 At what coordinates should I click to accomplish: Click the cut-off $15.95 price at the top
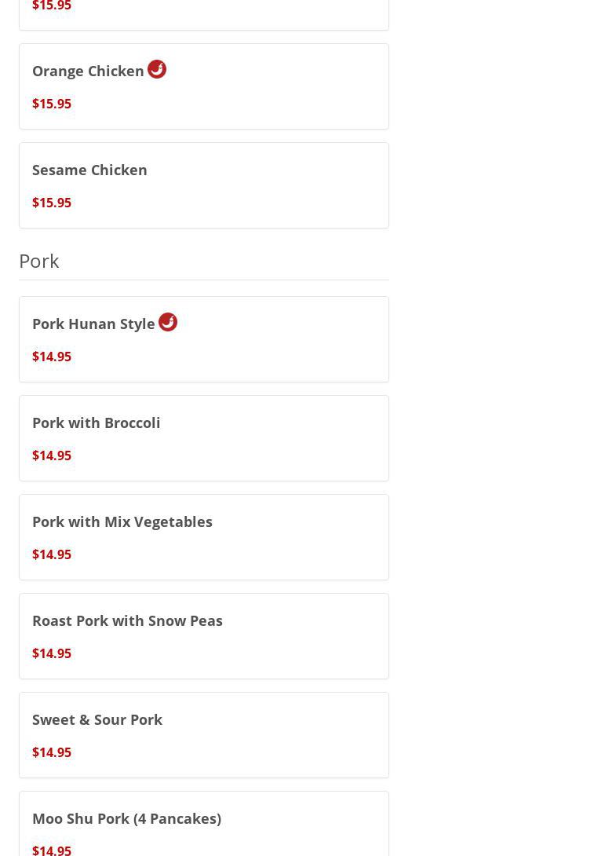click(x=52, y=6)
